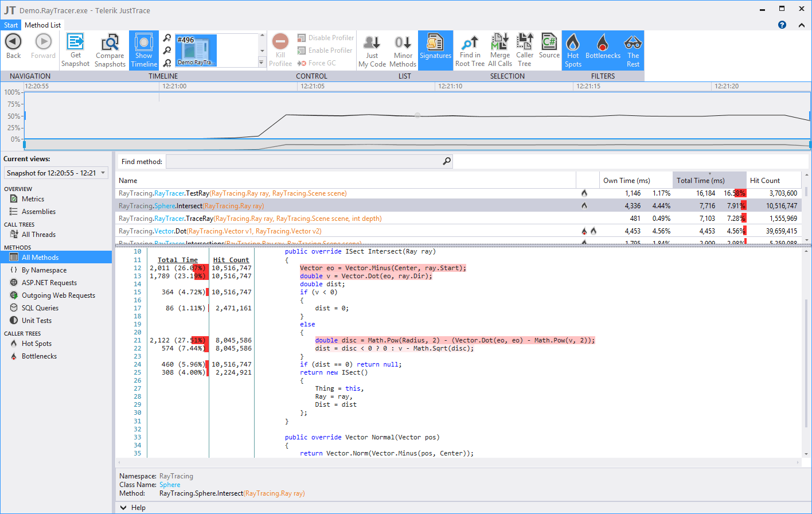
Task: Click the timeline marker dot on graph
Action: [417, 115]
